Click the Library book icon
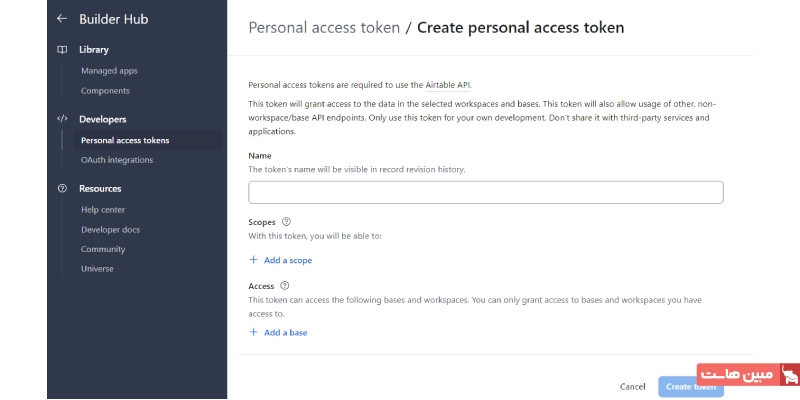The height and width of the screenshot is (400, 800). pos(62,49)
